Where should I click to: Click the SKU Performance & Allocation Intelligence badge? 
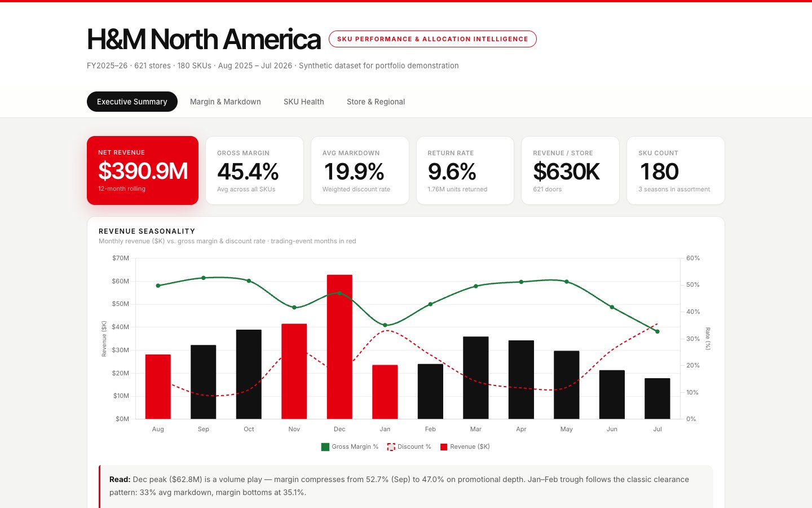click(x=433, y=39)
